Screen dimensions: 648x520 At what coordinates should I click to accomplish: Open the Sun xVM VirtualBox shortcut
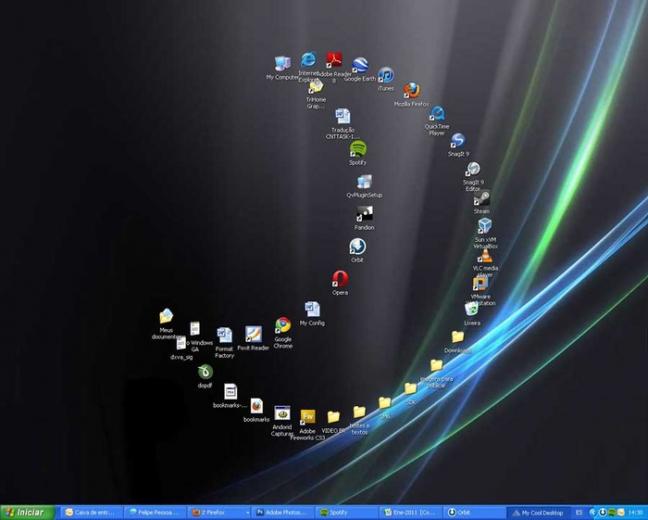pyautogui.click(x=485, y=226)
